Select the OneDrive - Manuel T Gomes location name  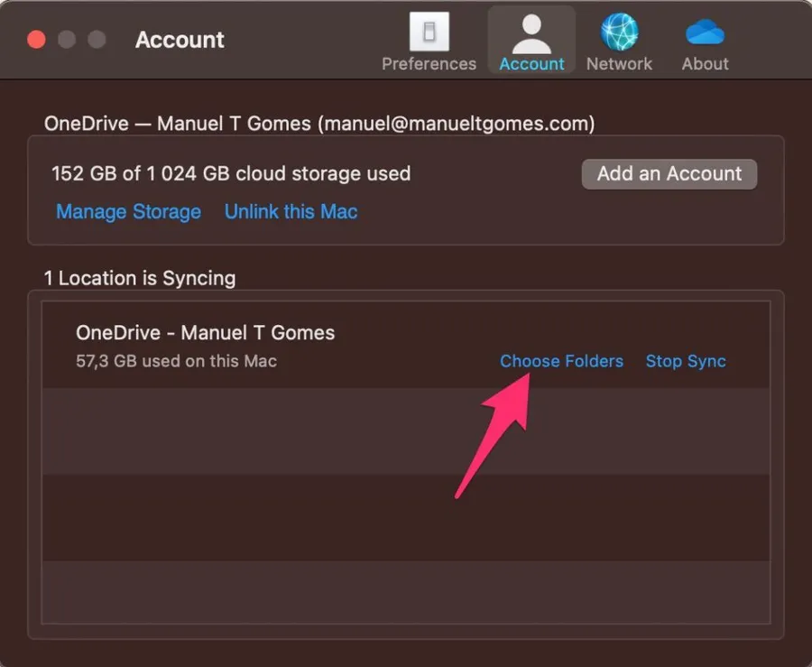205,332
